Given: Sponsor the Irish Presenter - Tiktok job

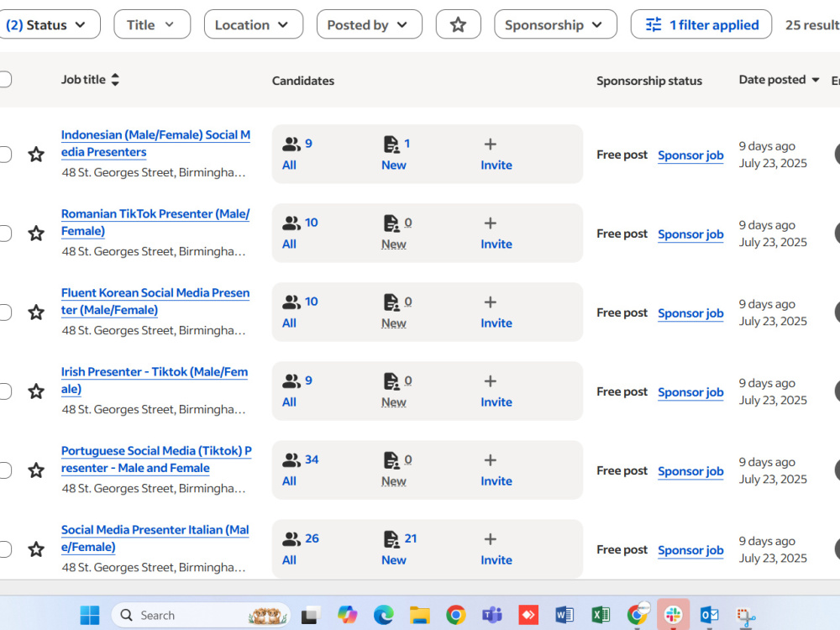Looking at the screenshot, I should coord(690,392).
